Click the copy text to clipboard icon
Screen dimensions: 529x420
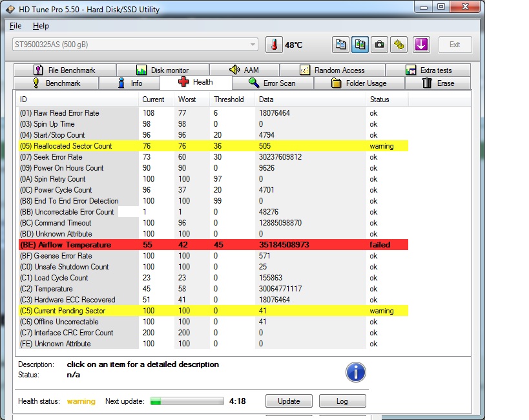coord(340,45)
